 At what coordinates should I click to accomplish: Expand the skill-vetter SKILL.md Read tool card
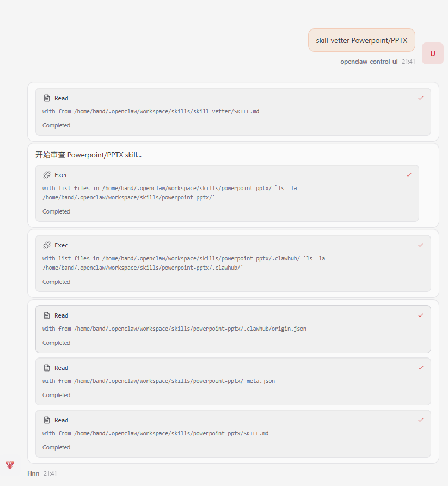[233, 112]
